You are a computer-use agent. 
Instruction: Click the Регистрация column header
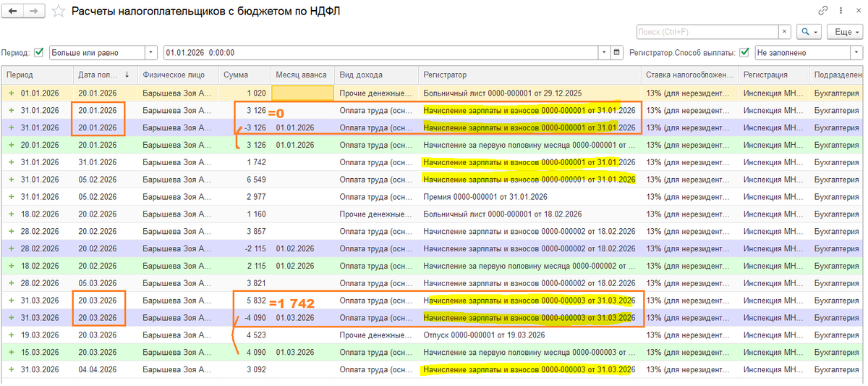(x=773, y=75)
